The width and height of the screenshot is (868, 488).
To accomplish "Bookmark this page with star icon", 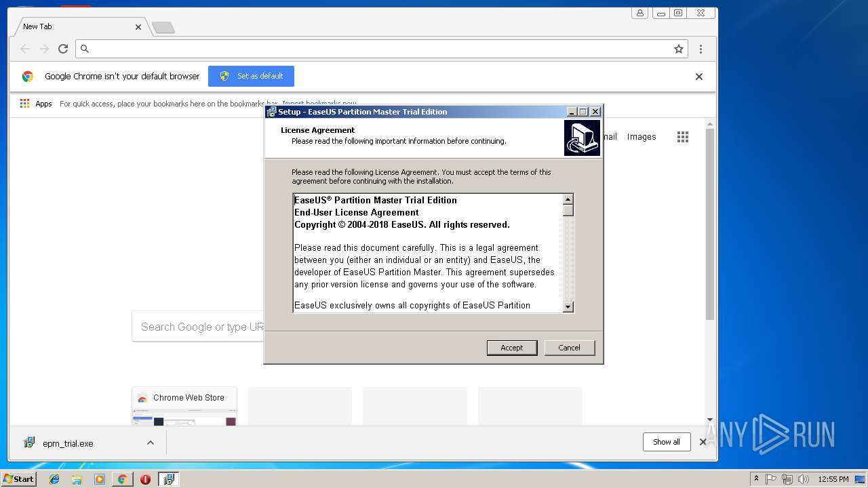I will tap(678, 49).
